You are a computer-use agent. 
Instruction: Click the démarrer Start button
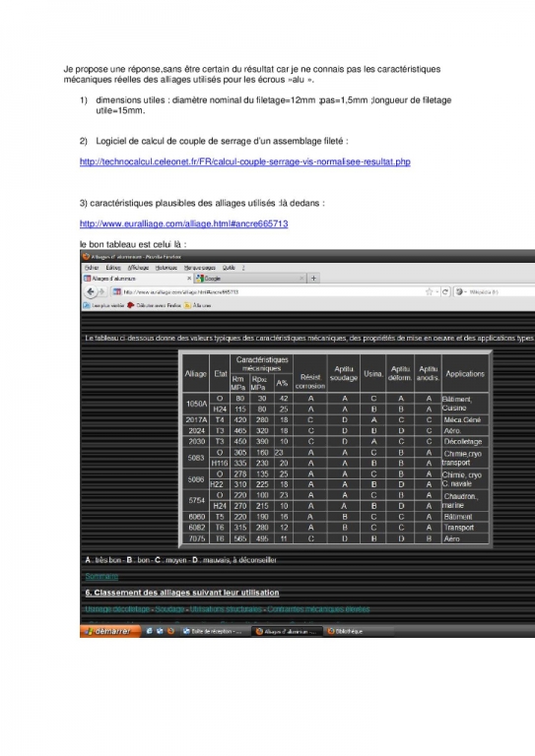110,631
